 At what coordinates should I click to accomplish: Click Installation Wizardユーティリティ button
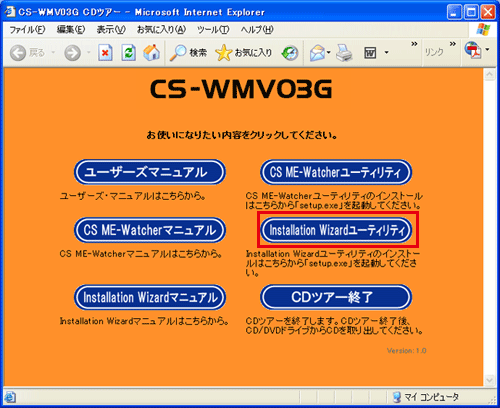coord(336,230)
